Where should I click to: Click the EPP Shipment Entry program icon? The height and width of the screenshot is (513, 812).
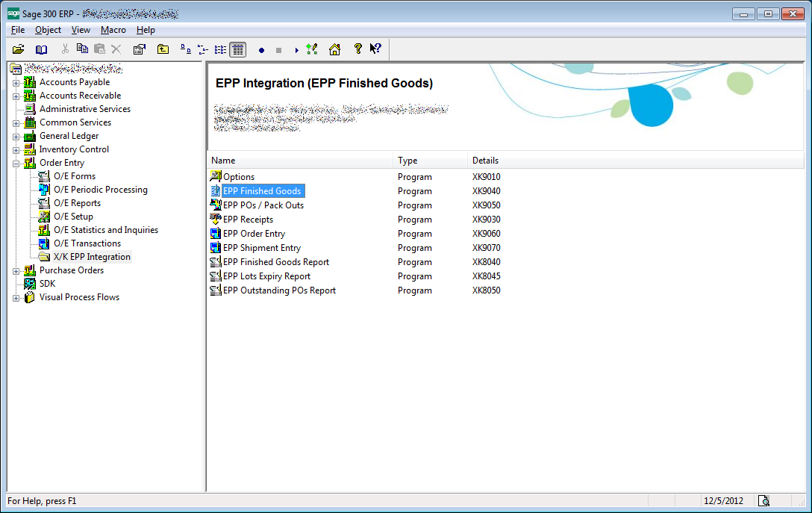[x=216, y=248]
